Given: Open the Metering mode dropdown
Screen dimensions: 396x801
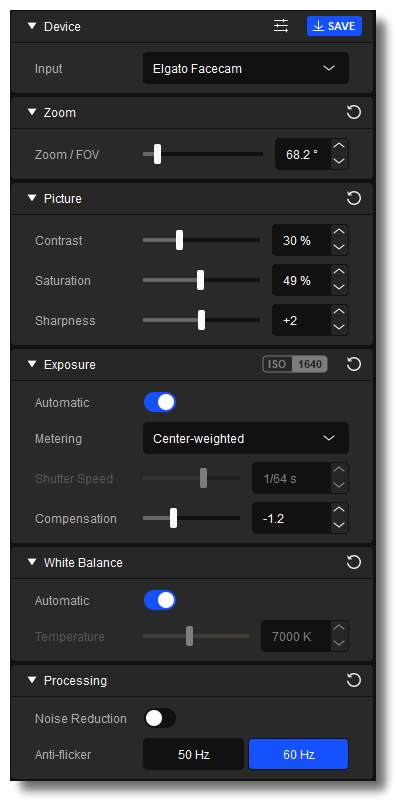Looking at the screenshot, I should pyautogui.click(x=246, y=438).
